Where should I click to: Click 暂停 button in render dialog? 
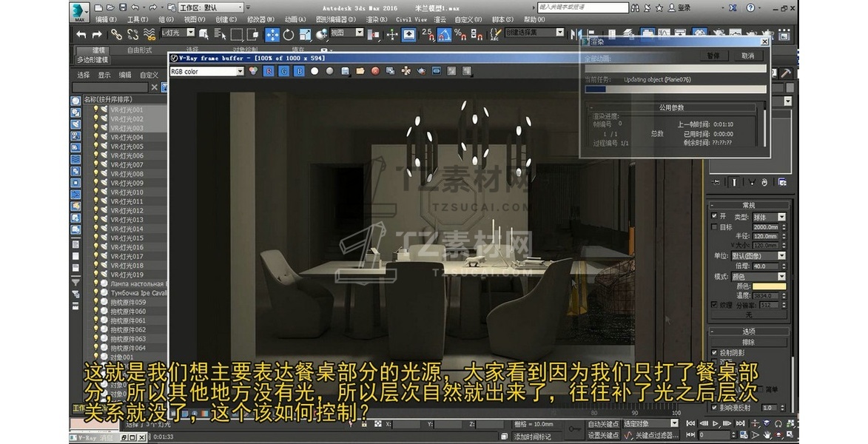713,56
